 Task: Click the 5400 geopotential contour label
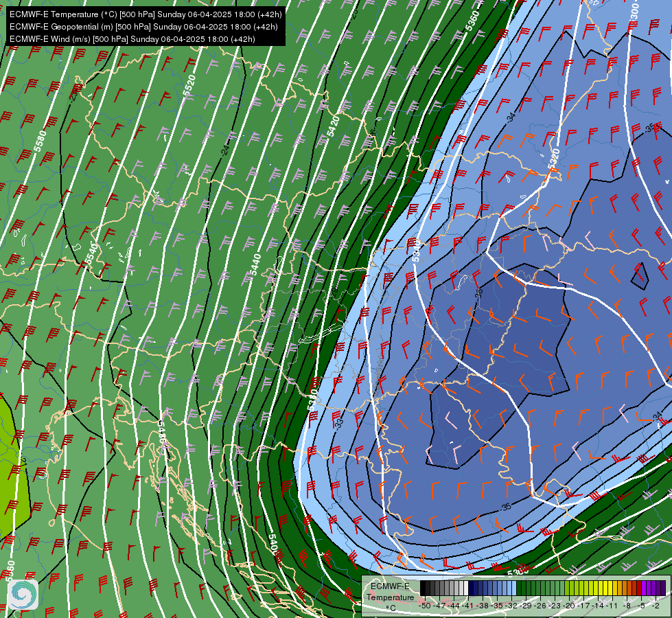click(273, 544)
